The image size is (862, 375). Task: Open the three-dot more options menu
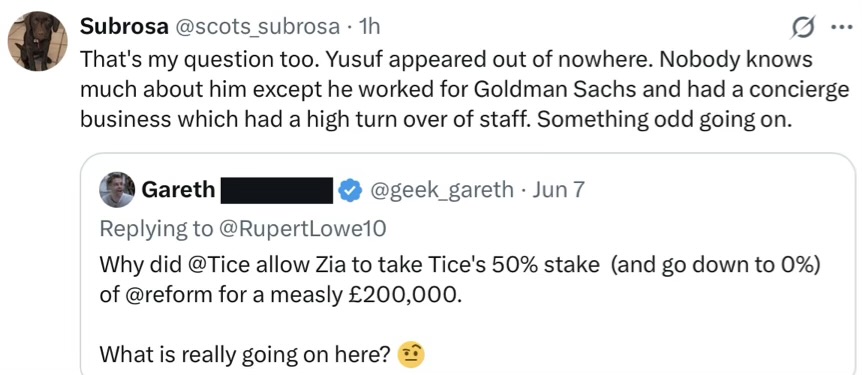point(842,27)
